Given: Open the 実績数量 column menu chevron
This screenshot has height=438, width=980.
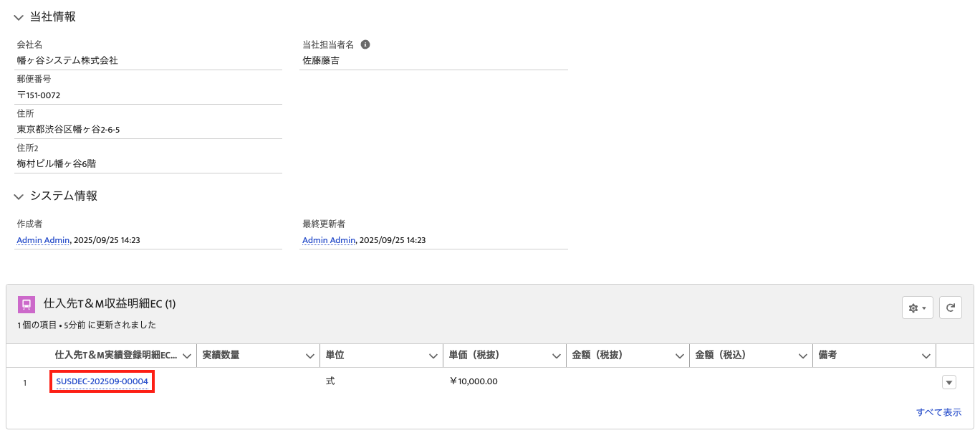Looking at the screenshot, I should 310,356.
